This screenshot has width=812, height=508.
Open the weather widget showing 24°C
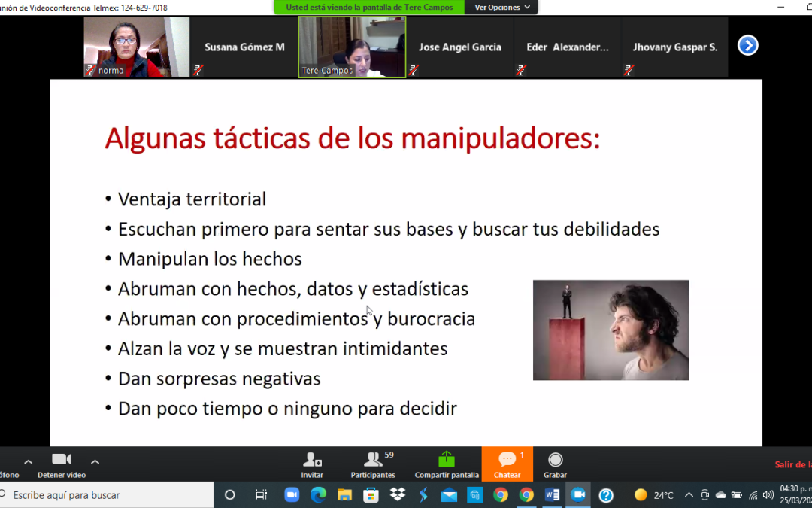[653, 495]
